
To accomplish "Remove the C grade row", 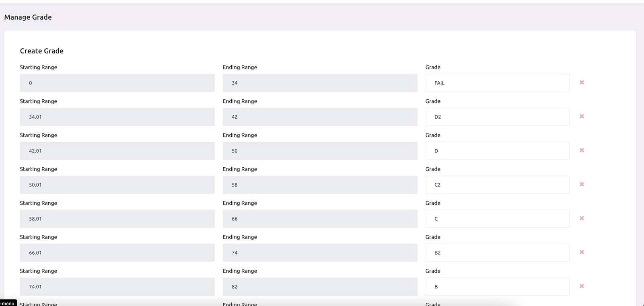I will (582, 218).
